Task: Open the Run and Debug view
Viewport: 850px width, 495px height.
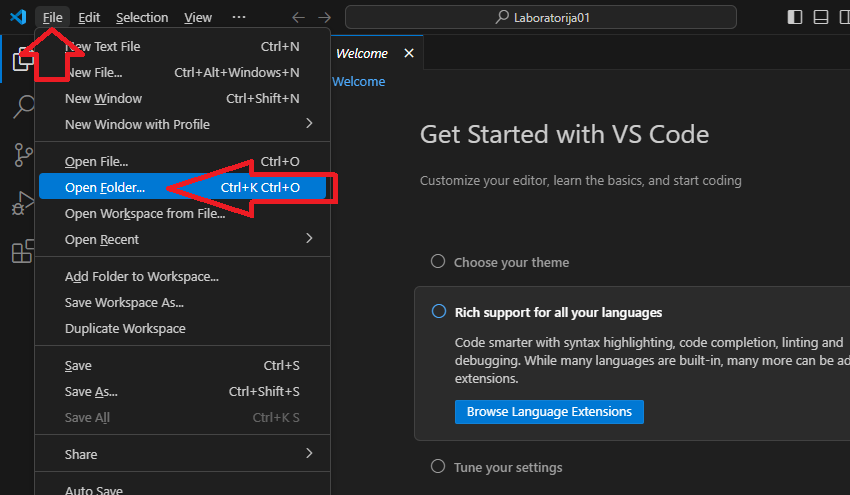Action: coord(23,203)
